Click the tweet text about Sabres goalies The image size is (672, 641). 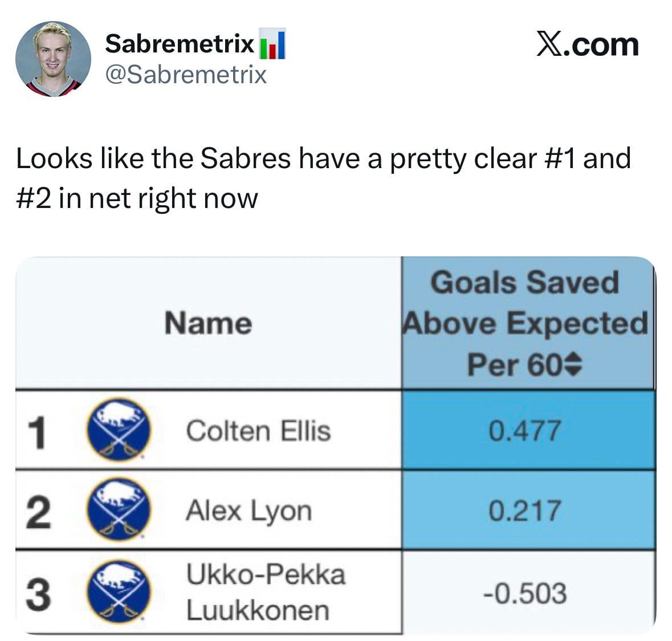point(323,178)
